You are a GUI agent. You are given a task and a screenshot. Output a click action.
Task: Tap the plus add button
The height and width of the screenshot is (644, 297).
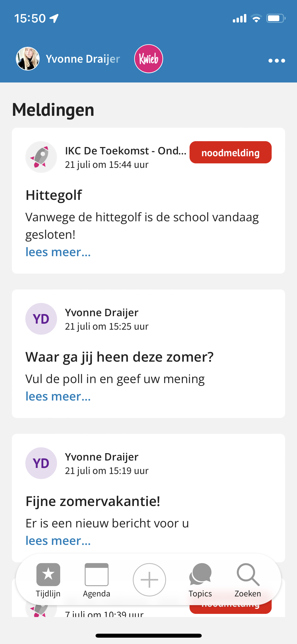pos(149,579)
